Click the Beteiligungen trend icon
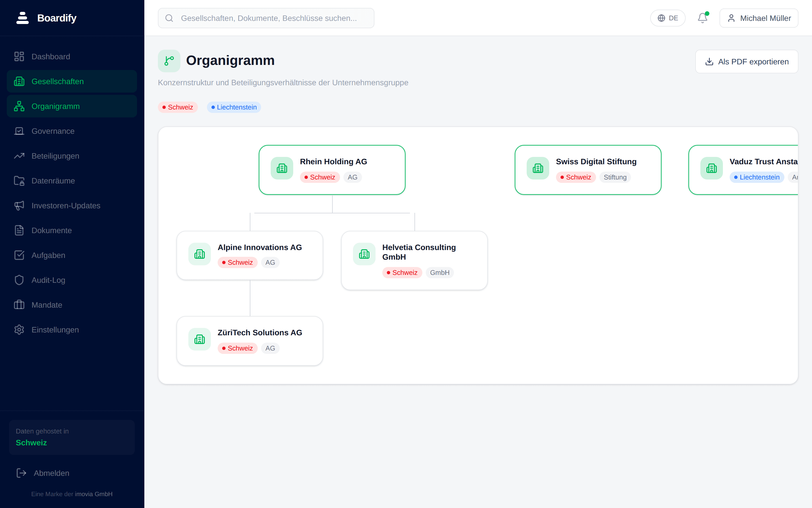 point(19,156)
